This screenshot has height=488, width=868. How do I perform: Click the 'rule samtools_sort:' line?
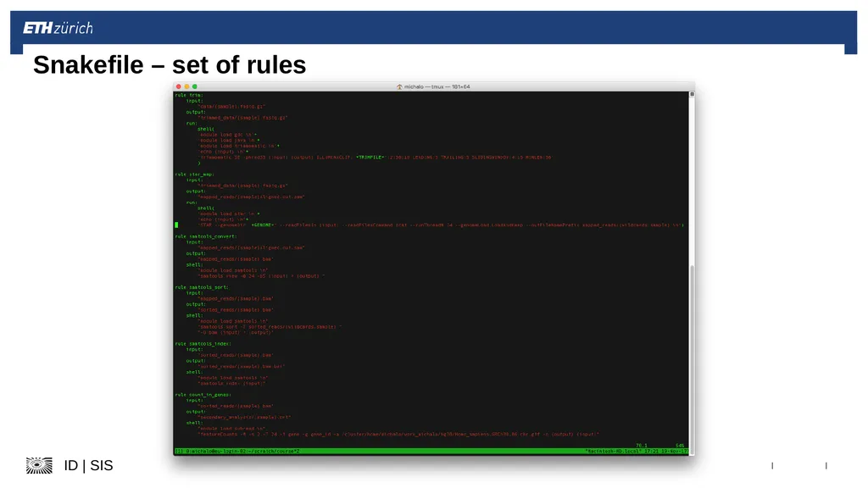202,287
